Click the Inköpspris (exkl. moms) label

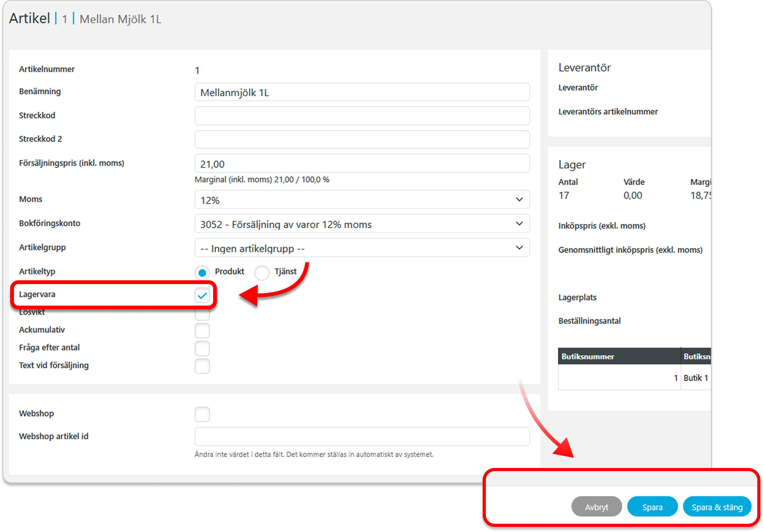(x=602, y=226)
